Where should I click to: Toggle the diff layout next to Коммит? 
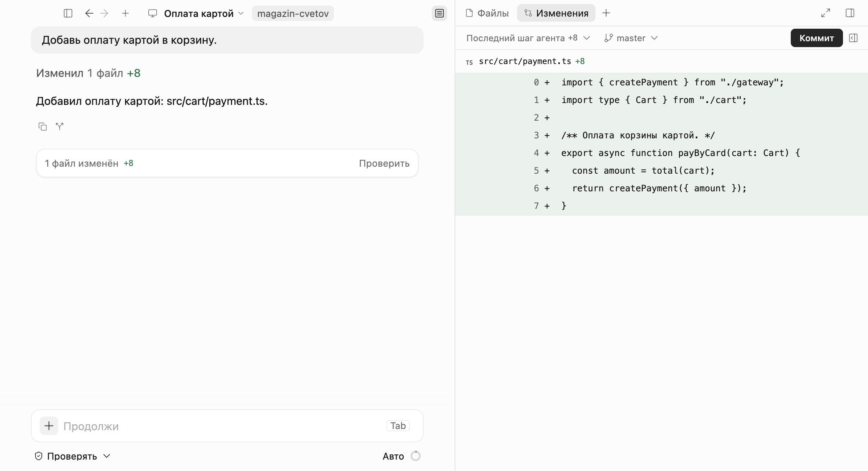853,38
